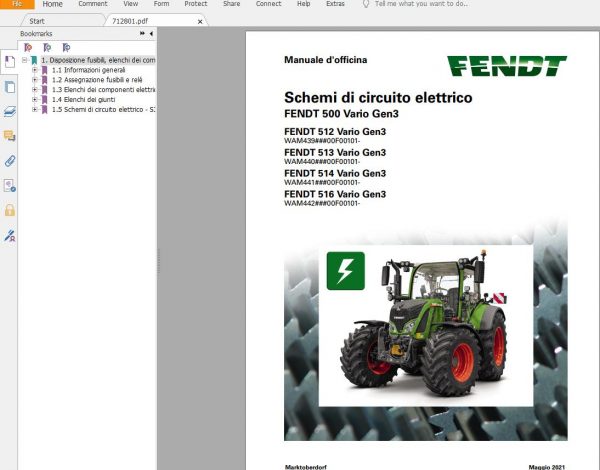The width and height of the screenshot is (600, 470).
Task: Click the middle bookmark toolbar icon
Action: point(47,47)
